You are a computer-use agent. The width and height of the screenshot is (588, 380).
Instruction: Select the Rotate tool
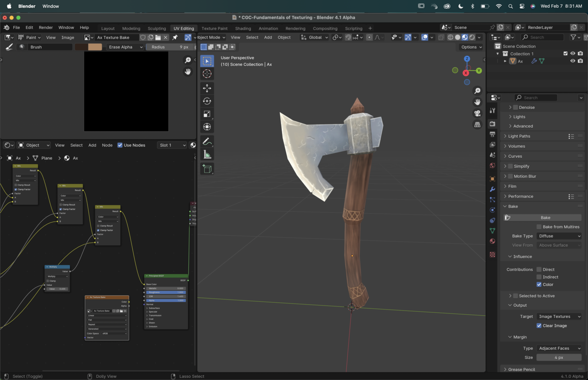coord(207,101)
